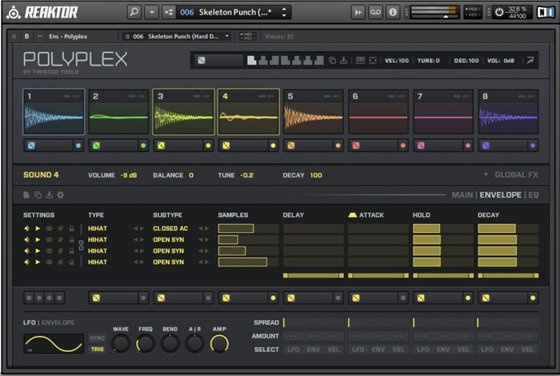Mute the fourth HIHAT layer speaker icon
The height and width of the screenshot is (376, 560).
26,262
